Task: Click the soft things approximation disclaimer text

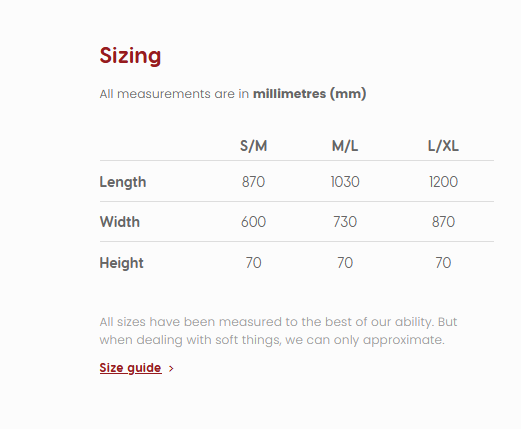Action: coord(278,331)
